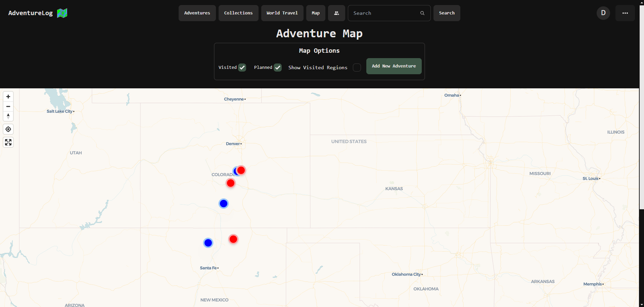The width and height of the screenshot is (644, 307).
Task: Select the blue marker near Santa Fe
Action: [208, 243]
